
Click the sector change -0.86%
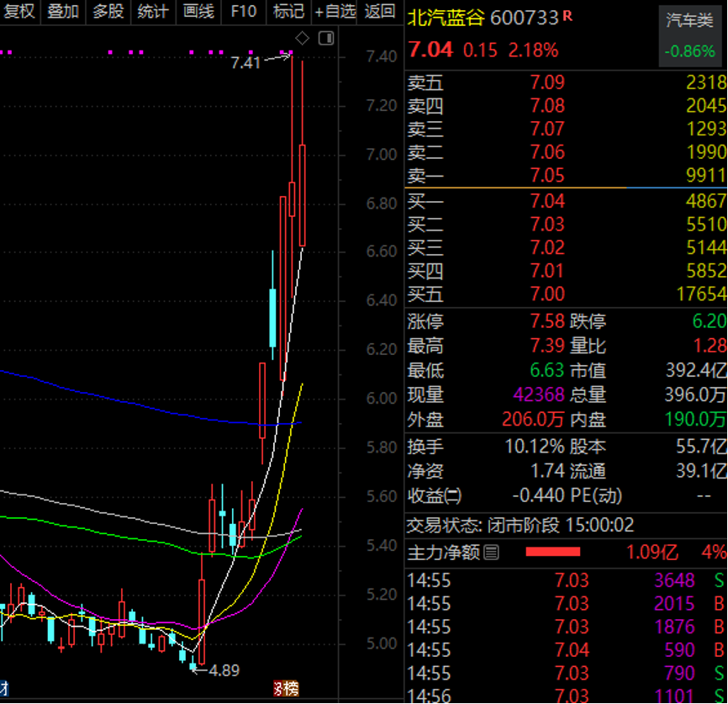tap(690, 51)
